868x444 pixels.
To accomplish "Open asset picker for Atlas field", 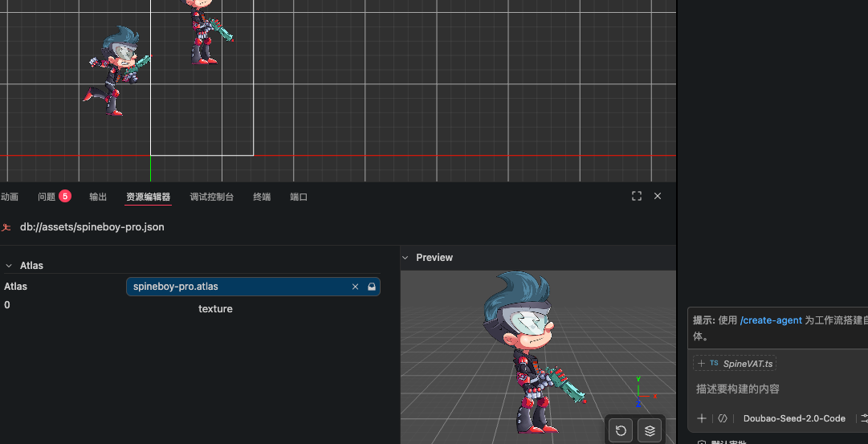I will click(372, 287).
